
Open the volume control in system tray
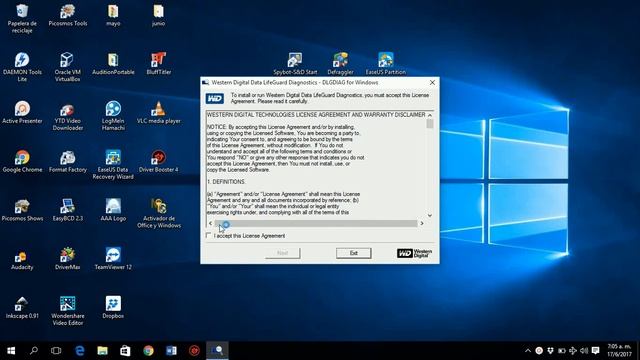point(584,351)
